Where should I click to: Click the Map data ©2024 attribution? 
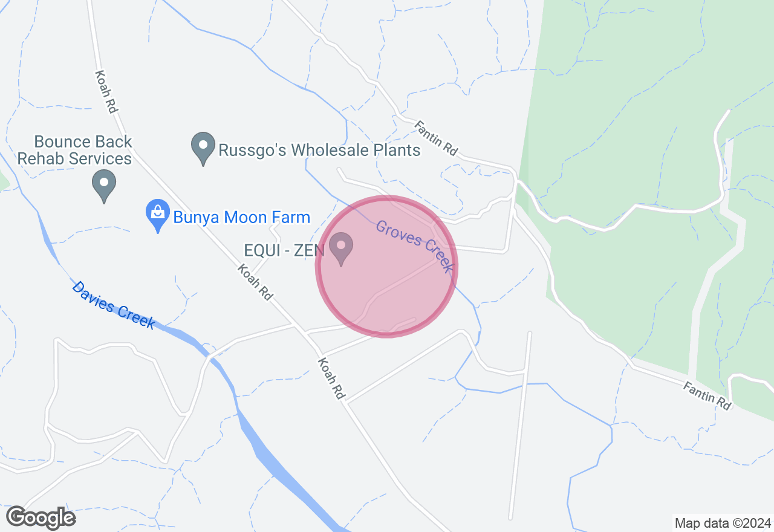click(x=723, y=524)
